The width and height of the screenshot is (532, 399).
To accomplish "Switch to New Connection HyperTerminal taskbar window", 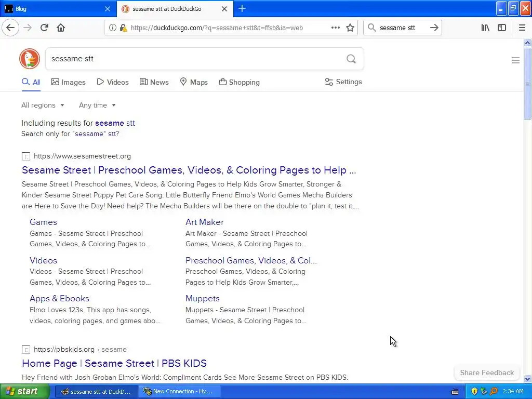I will (179, 392).
